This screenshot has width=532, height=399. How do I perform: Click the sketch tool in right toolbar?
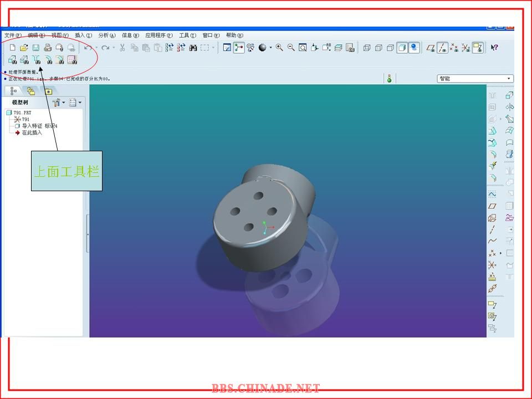[492, 194]
